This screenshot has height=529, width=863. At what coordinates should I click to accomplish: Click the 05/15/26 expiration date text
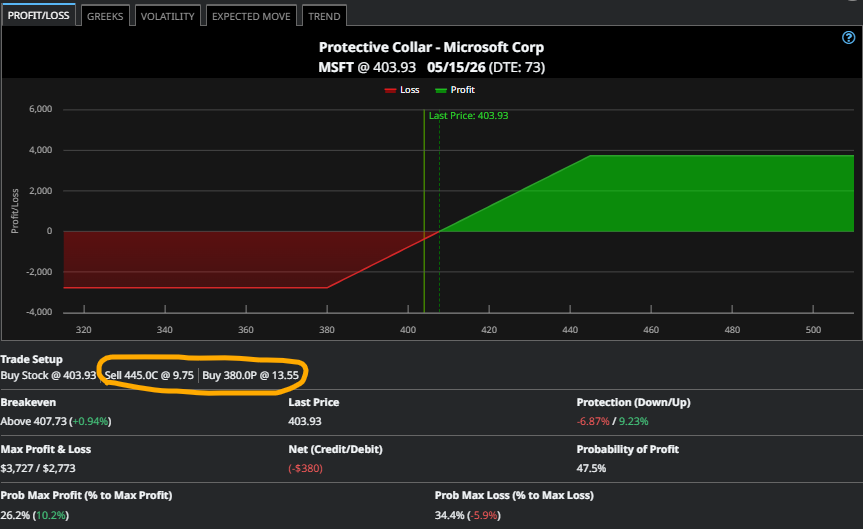(456, 67)
